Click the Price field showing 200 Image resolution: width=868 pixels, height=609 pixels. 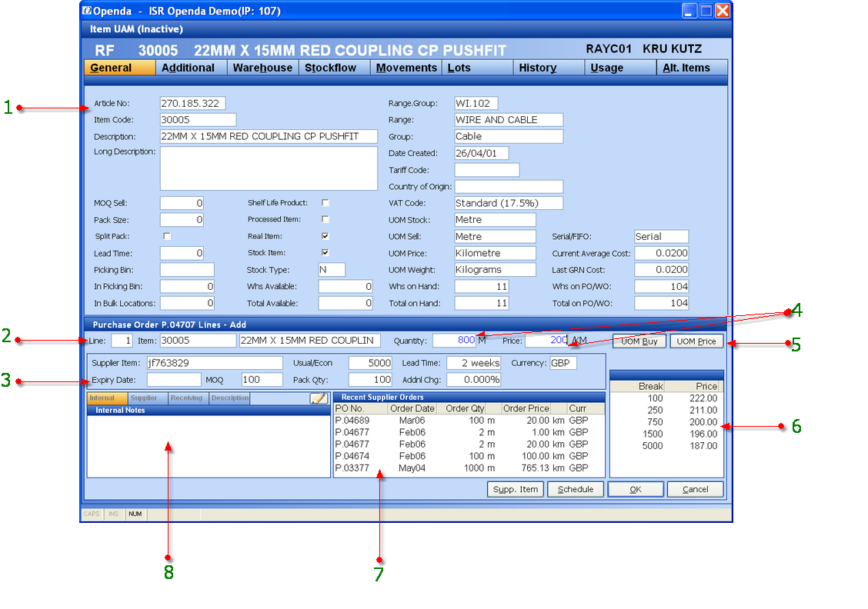point(547,340)
